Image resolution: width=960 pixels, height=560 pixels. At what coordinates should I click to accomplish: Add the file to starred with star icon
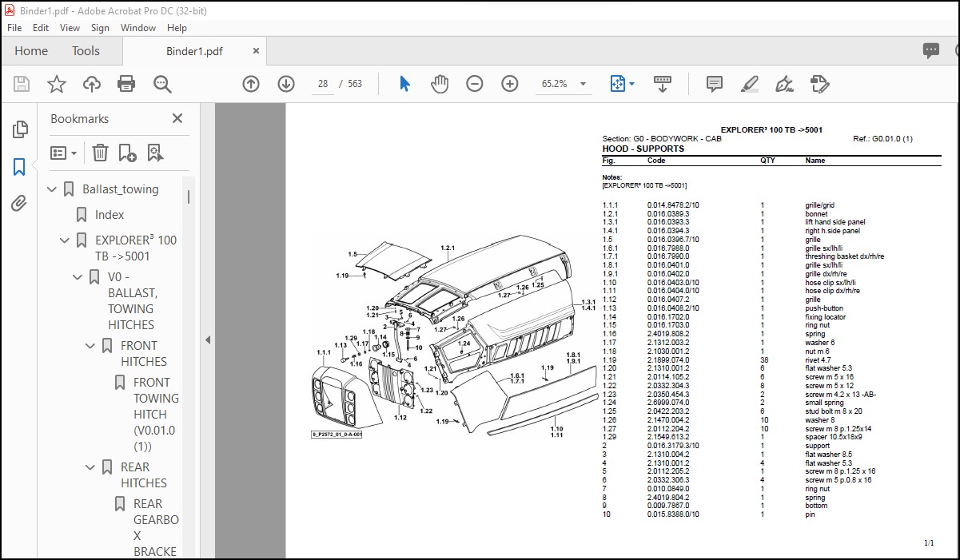57,84
